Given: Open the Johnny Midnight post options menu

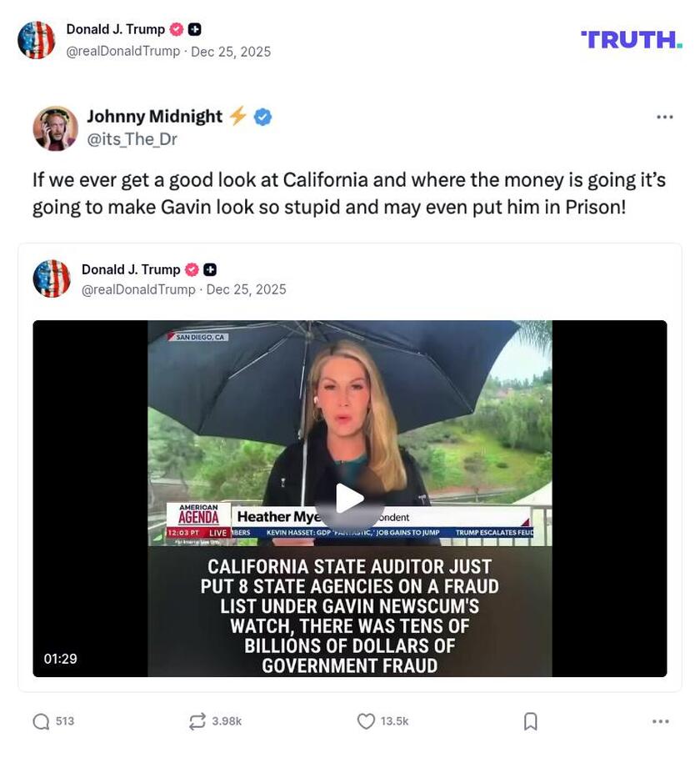Looking at the screenshot, I should (x=665, y=117).
